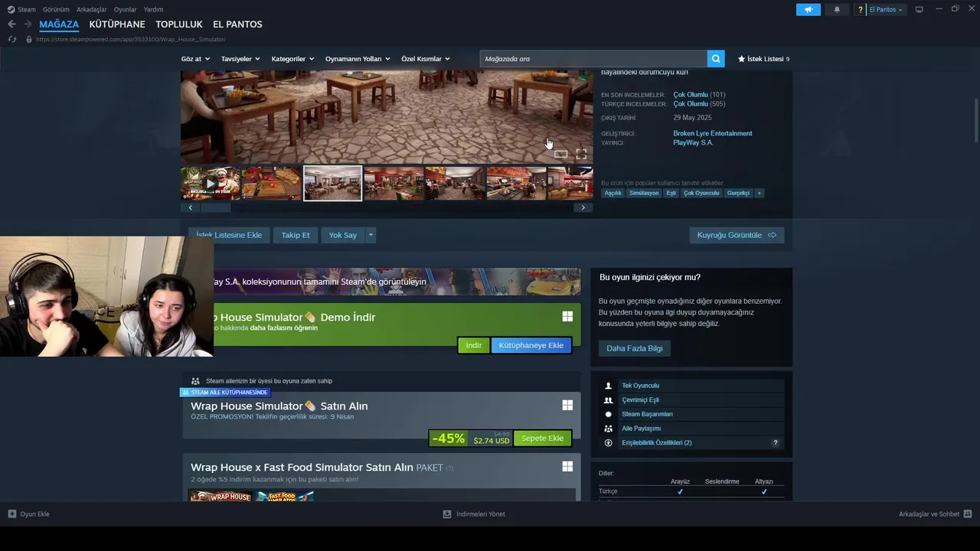Click the Daha Fazla Bilgi button
Viewport: 980px width, 551px height.
635,348
